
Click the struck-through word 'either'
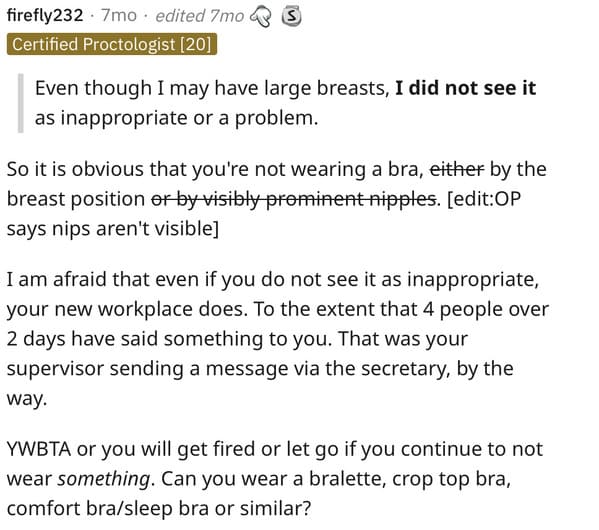[457, 169]
